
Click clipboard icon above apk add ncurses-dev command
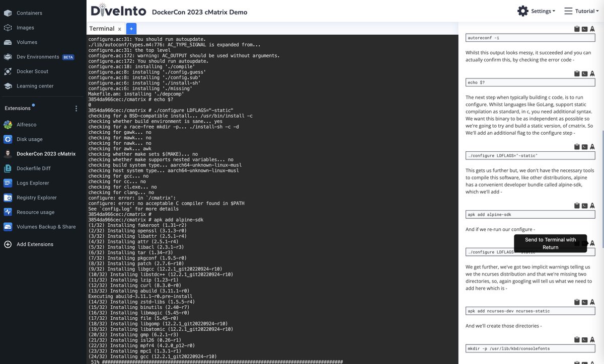click(577, 302)
